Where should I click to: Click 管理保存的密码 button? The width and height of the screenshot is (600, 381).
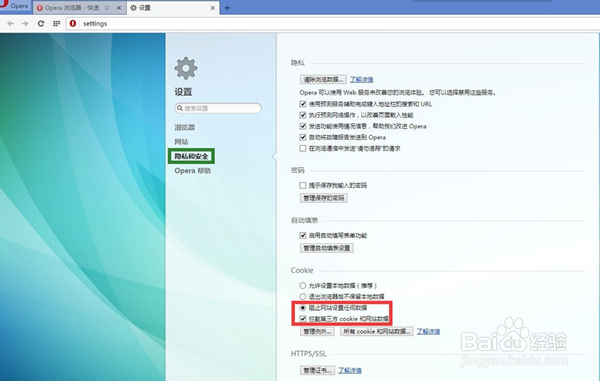324,198
